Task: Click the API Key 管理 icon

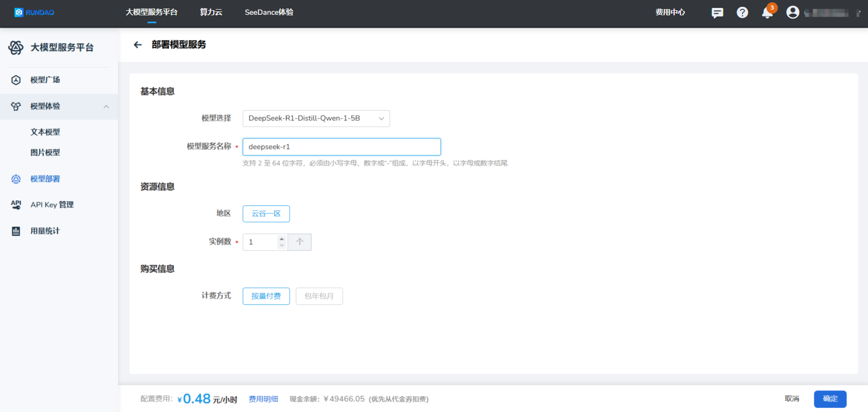Action: point(16,205)
